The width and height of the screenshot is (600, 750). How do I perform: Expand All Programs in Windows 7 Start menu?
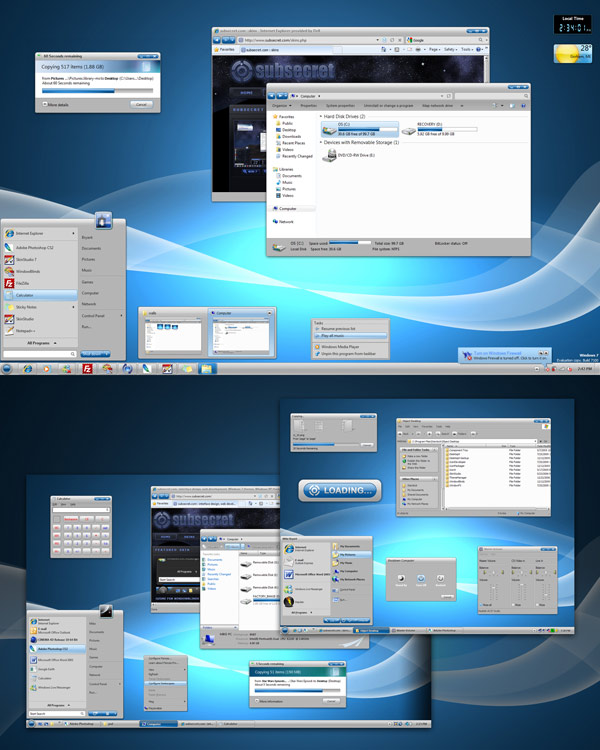tap(41, 343)
